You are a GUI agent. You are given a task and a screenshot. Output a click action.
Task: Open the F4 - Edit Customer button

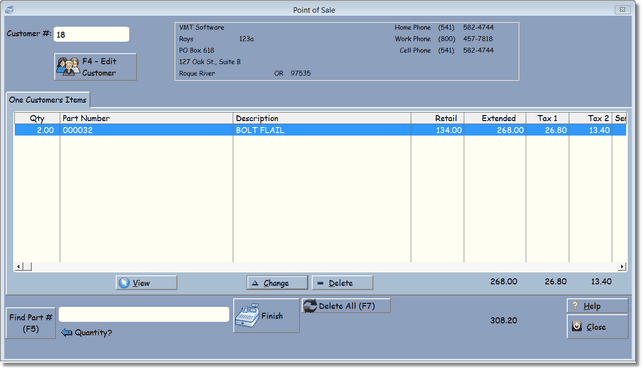pos(95,67)
